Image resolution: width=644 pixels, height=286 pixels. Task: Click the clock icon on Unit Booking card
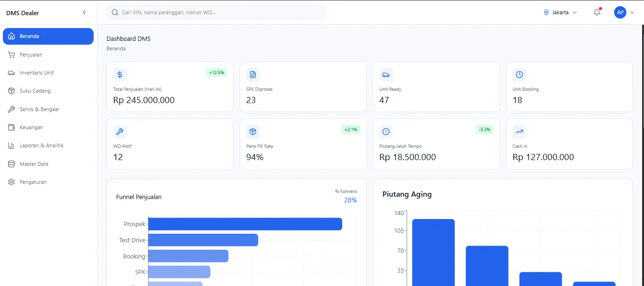[519, 75]
